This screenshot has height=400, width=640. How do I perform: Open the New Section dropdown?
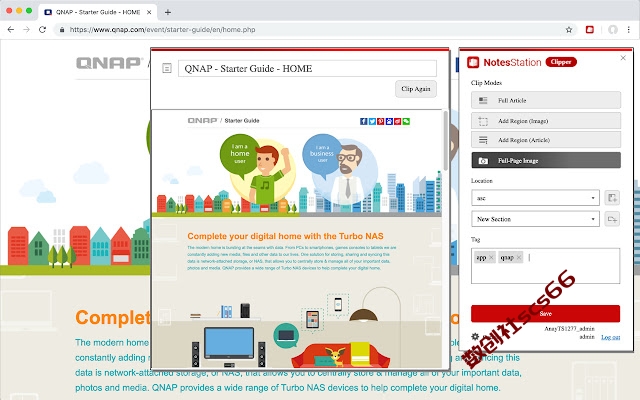coord(535,219)
